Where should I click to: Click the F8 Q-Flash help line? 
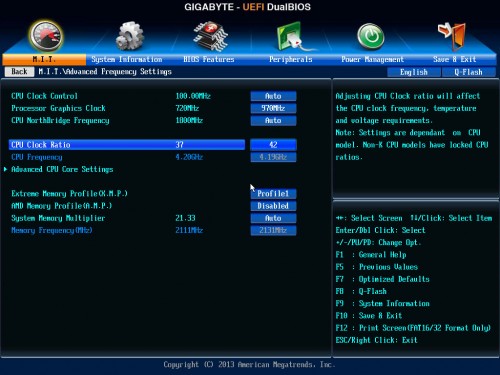[x=361, y=291]
